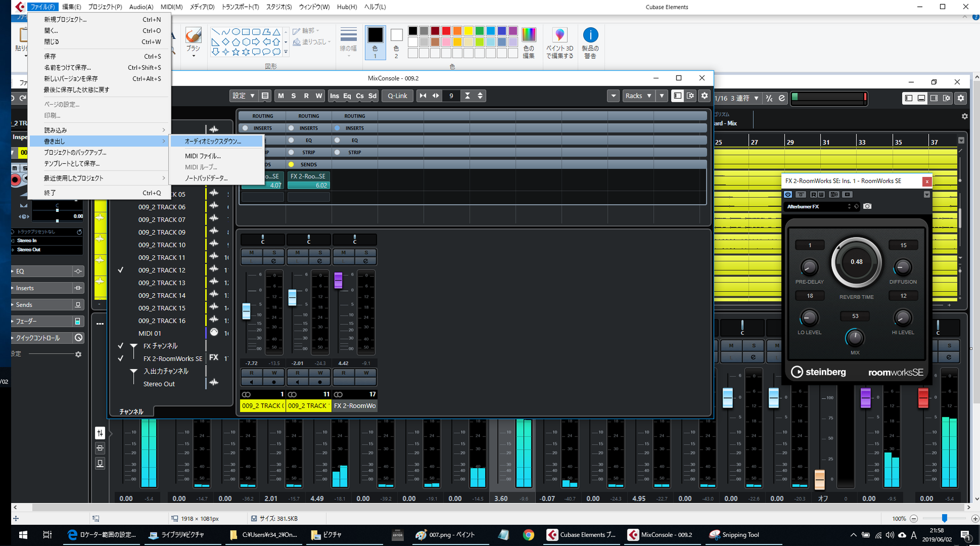Toggle SENDS bypass yellow indicator
Image resolution: width=980 pixels, height=546 pixels.
pos(291,164)
